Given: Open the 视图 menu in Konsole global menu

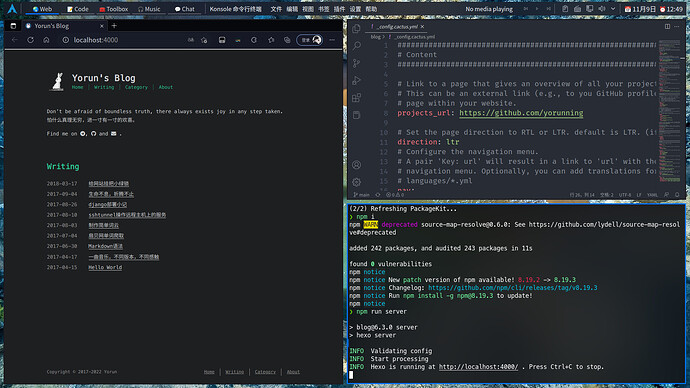Looking at the screenshot, I should (x=308, y=9).
